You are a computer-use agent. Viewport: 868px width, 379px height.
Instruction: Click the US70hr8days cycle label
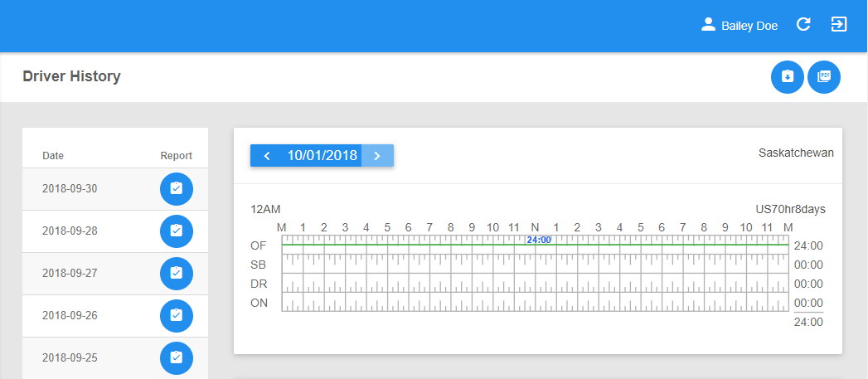click(791, 210)
